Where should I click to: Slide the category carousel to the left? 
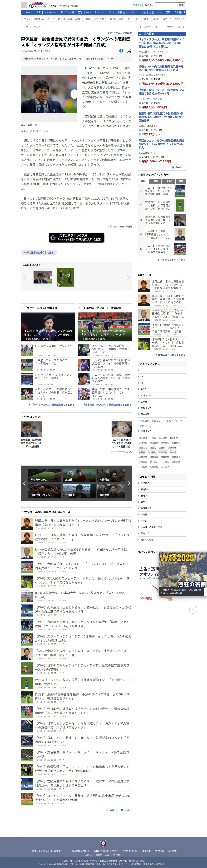click(24, 483)
